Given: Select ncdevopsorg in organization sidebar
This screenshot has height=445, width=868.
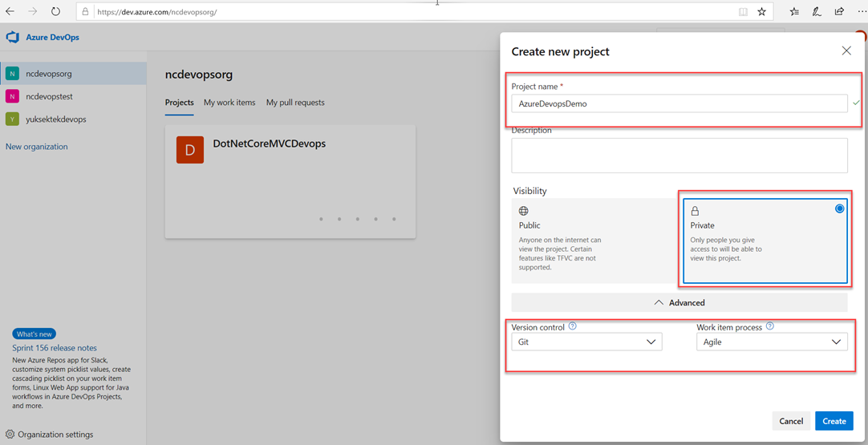Looking at the screenshot, I should 73,74.
